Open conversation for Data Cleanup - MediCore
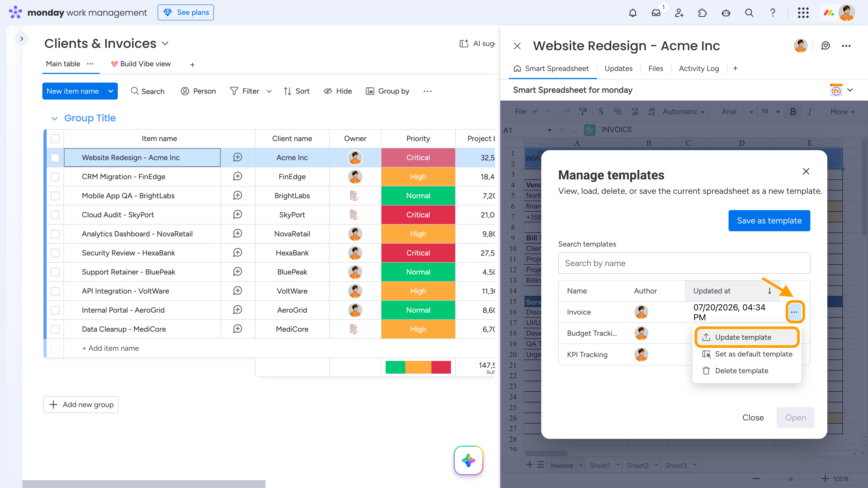This screenshot has height=488, width=868. pyautogui.click(x=238, y=329)
